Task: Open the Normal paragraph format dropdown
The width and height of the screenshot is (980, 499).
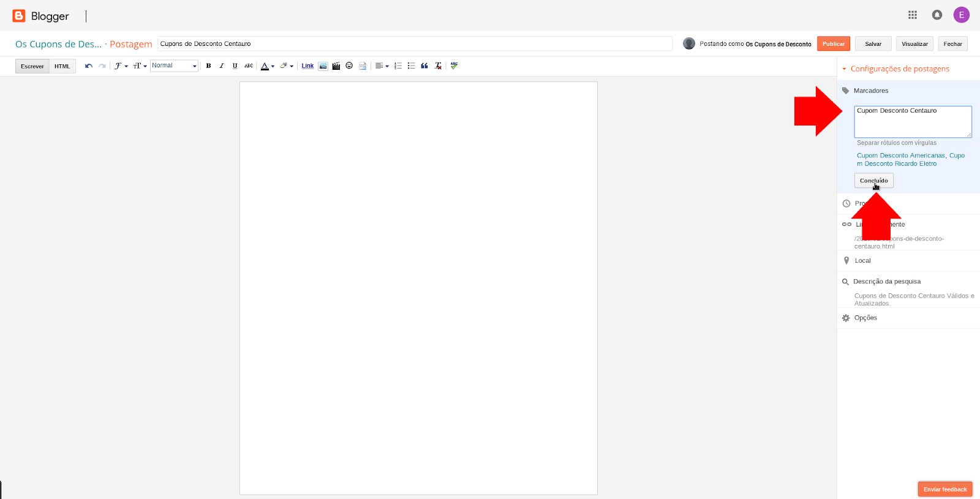Action: [175, 66]
